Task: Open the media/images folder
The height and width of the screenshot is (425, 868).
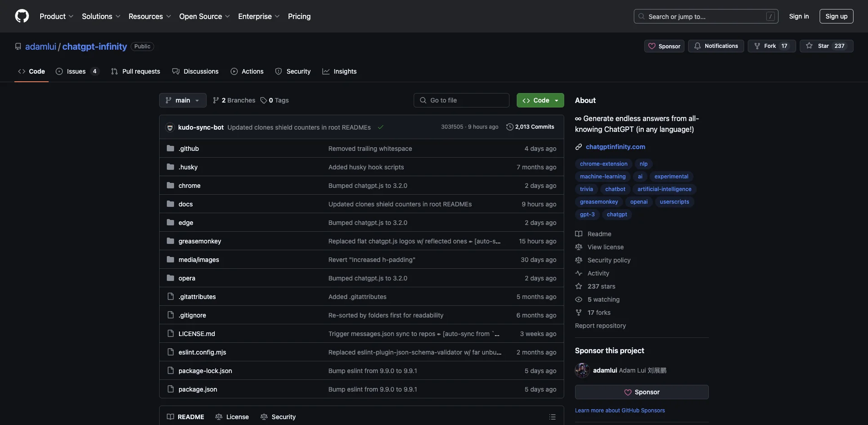Action: point(198,260)
